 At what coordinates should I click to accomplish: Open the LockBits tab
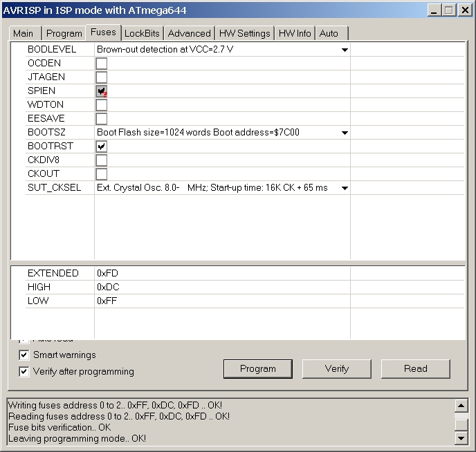[x=142, y=33]
